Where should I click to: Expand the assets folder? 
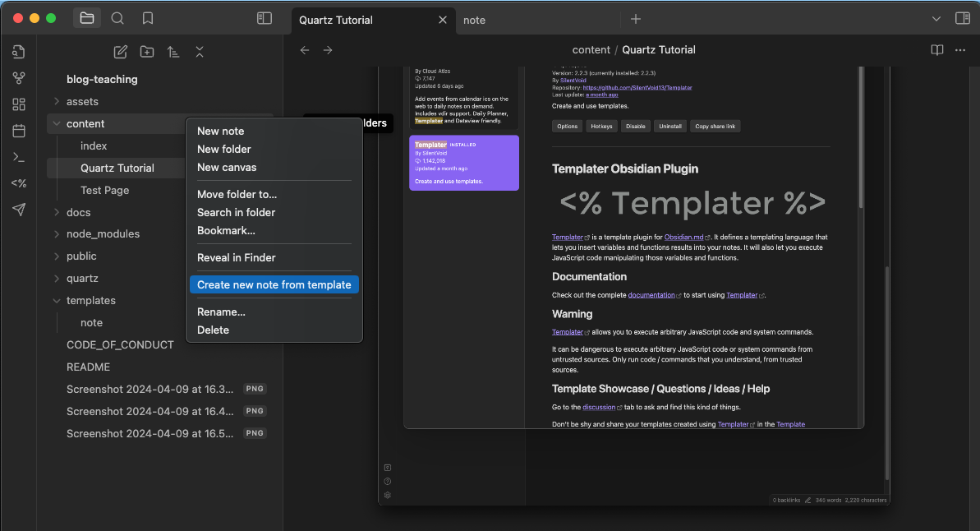point(57,101)
